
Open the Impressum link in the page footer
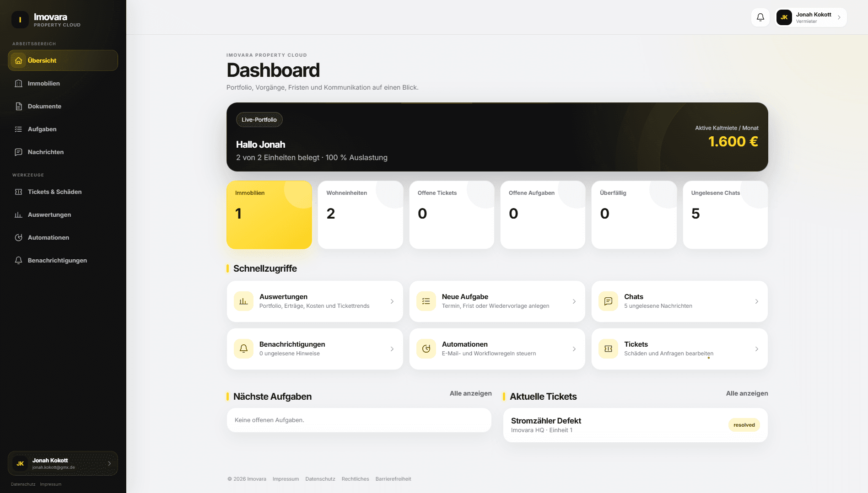tap(286, 479)
